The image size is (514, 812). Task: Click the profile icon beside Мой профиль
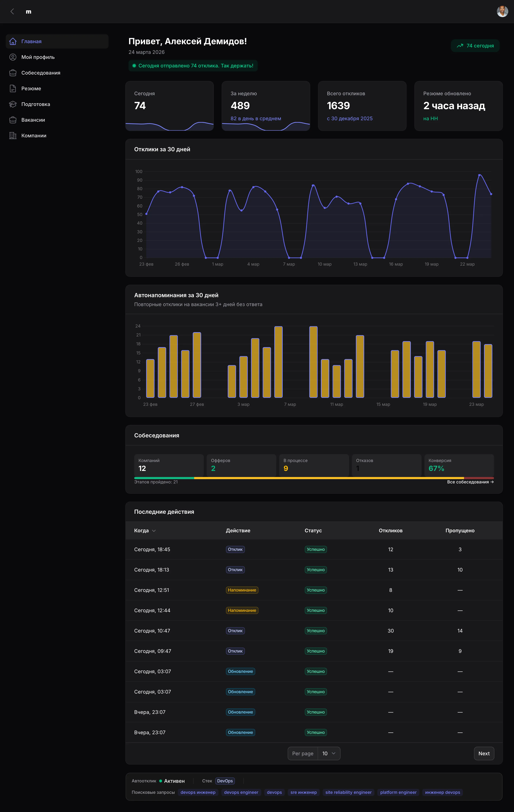tap(13, 57)
